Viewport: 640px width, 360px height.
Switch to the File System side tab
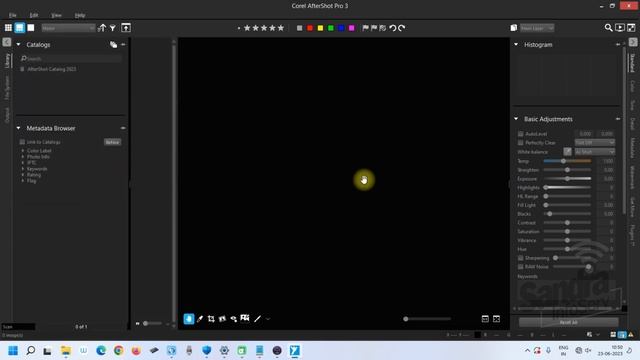tap(7, 87)
